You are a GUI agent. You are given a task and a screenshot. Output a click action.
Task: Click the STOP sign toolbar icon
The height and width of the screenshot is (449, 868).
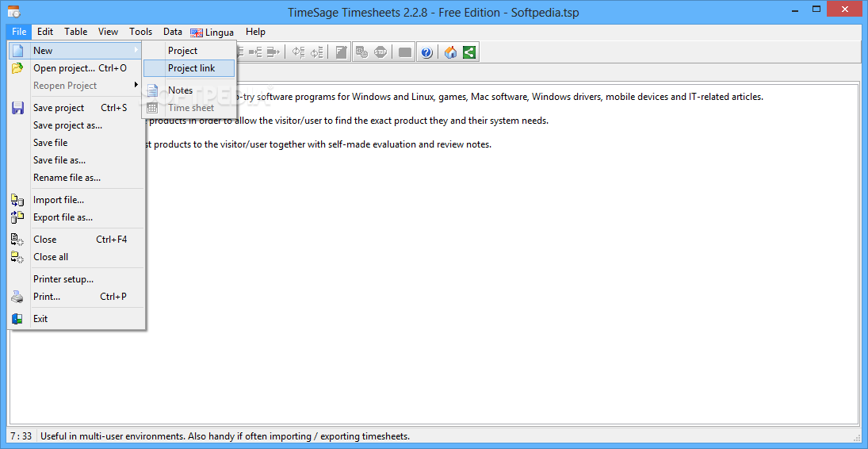(x=380, y=52)
